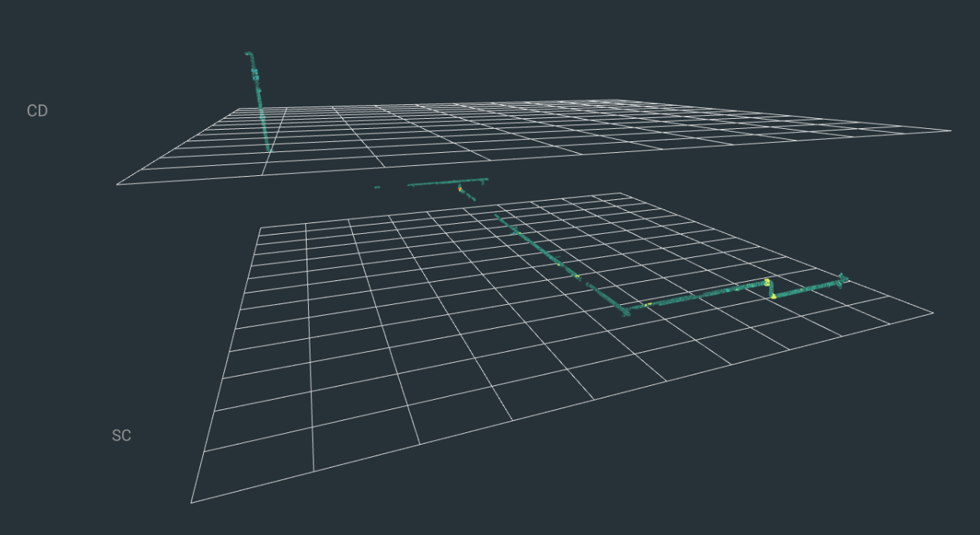Screen dimensions: 980x535
Task: Click the dense cluster near the vertical track's top
Action: (x=254, y=73)
